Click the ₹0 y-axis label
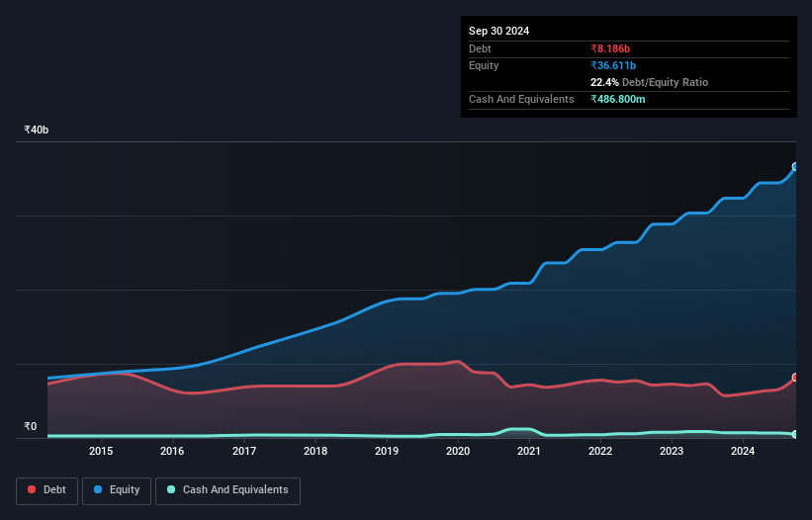The image size is (812, 520). pos(31,426)
